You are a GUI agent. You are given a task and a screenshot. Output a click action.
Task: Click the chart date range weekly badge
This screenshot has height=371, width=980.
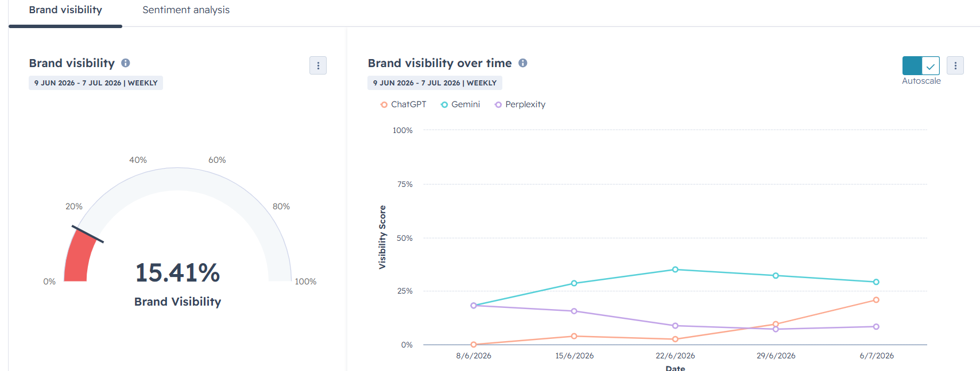coord(435,83)
